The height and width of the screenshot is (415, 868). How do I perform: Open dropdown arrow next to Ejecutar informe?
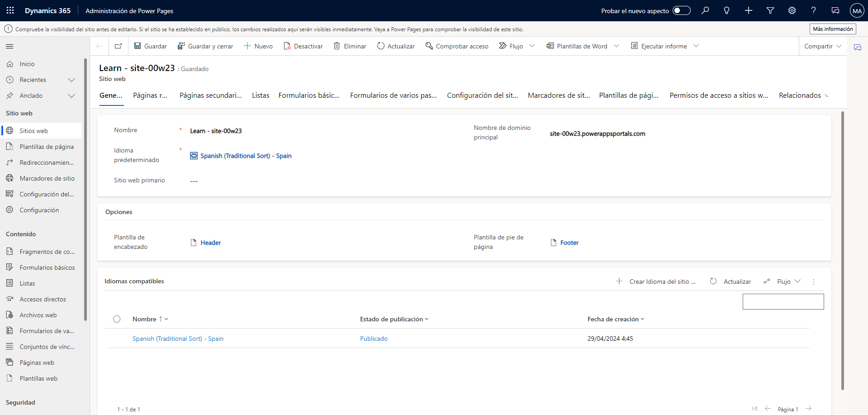pos(696,46)
